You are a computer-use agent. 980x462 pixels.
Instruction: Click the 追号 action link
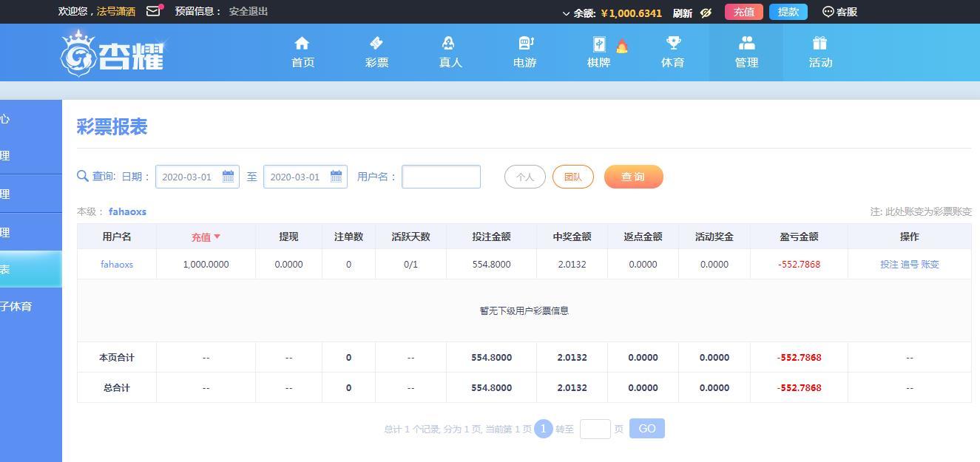pos(910,264)
